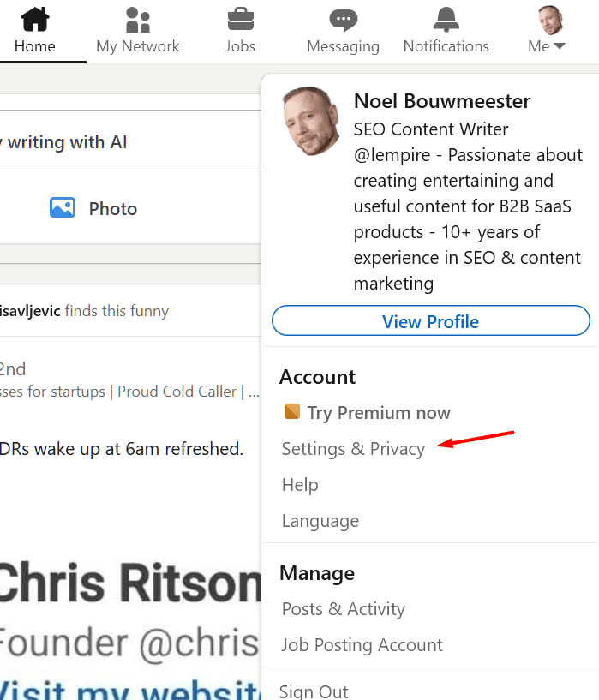Select the Help menu entry
The width and height of the screenshot is (599, 700).
pyautogui.click(x=300, y=484)
